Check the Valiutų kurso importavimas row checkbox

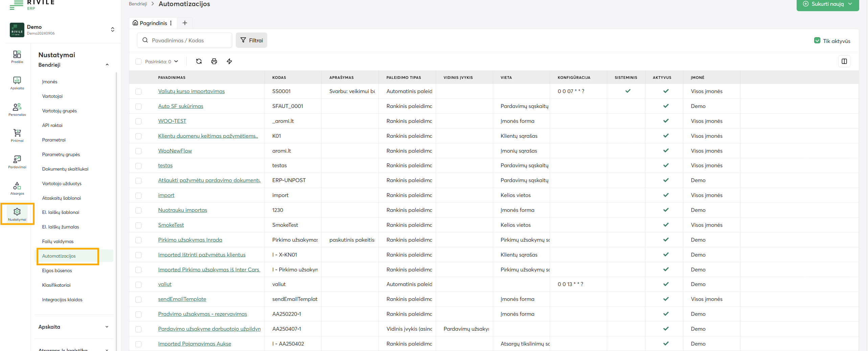pos(138,91)
